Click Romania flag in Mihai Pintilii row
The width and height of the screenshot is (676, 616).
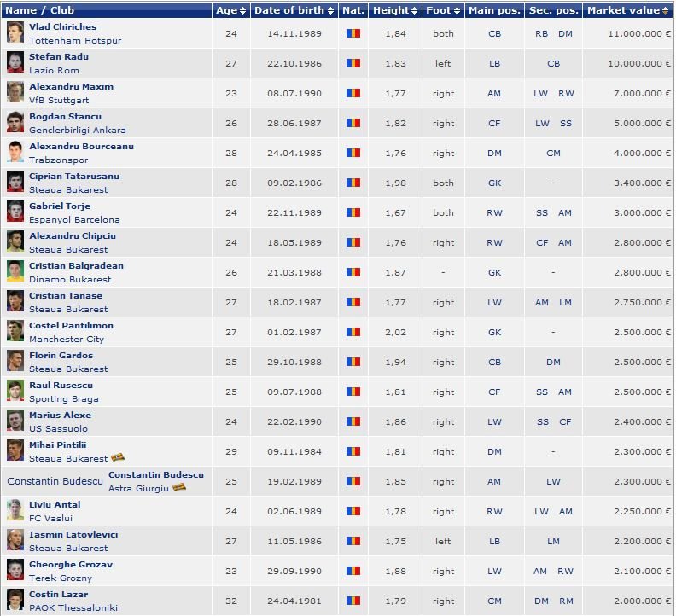[353, 451]
